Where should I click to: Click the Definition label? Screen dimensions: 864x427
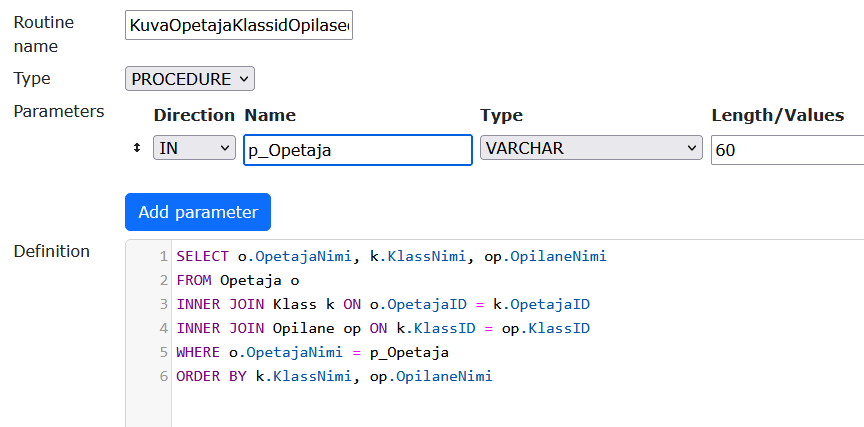(x=51, y=251)
